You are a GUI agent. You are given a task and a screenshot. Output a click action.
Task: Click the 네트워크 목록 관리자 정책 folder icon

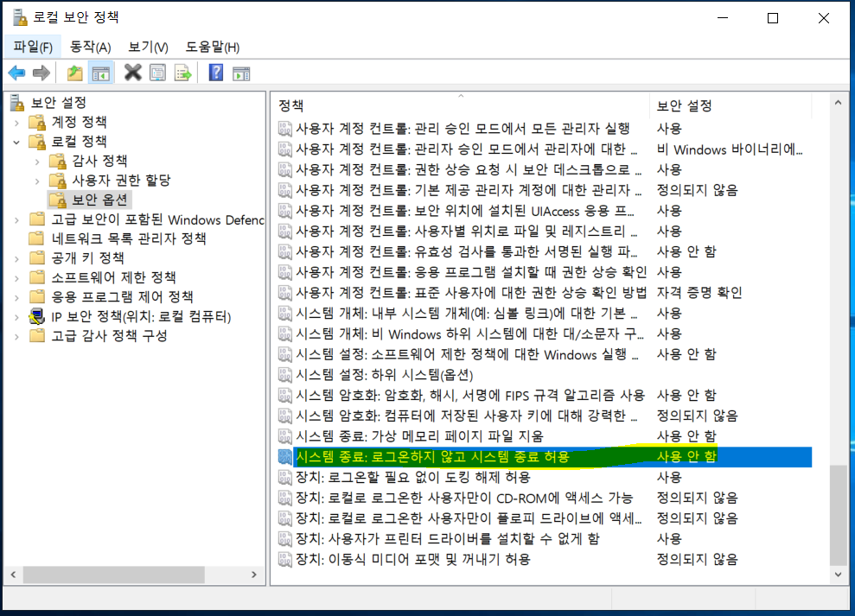coord(37,238)
